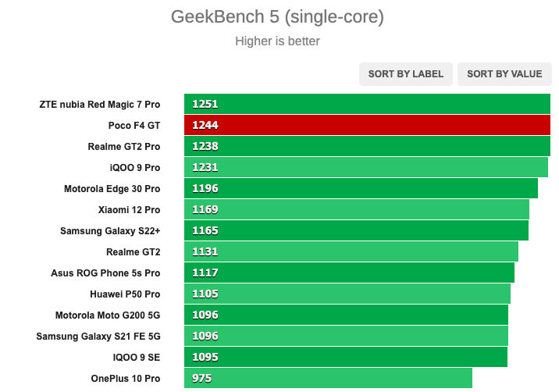
Task: Select the Motorola Moto G200 5G bar
Action: tap(346, 315)
